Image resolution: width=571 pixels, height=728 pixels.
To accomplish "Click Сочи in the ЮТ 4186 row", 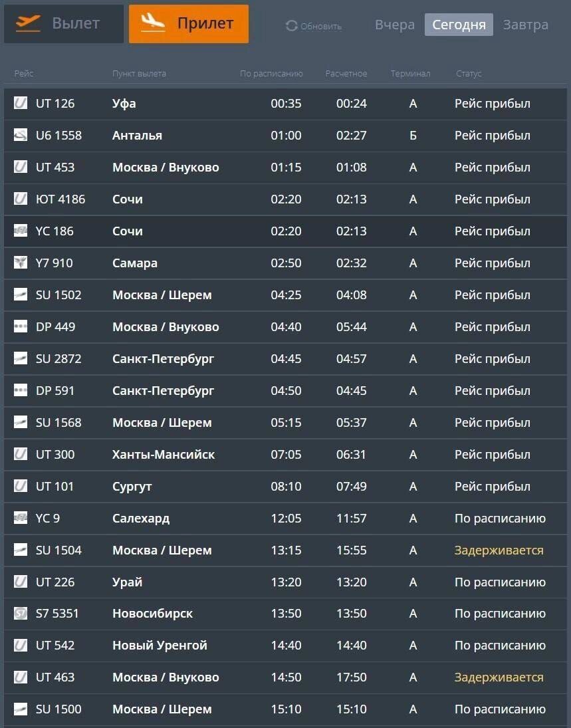I will pyautogui.click(x=128, y=199).
